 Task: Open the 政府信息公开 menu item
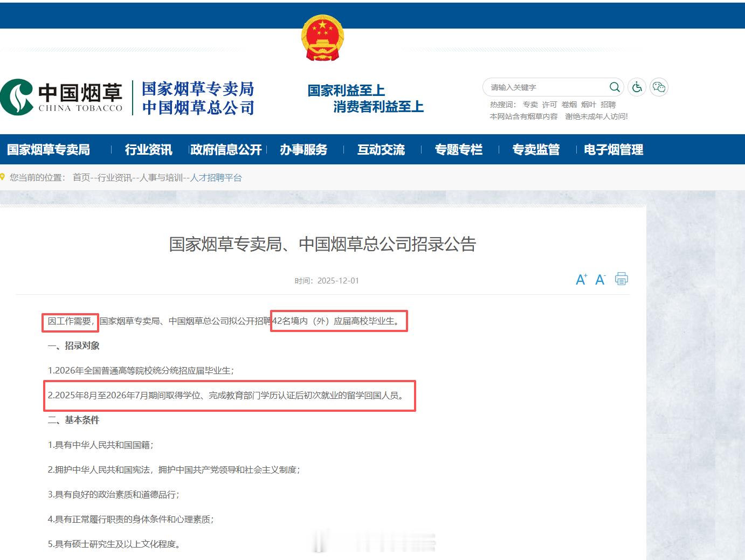point(226,150)
